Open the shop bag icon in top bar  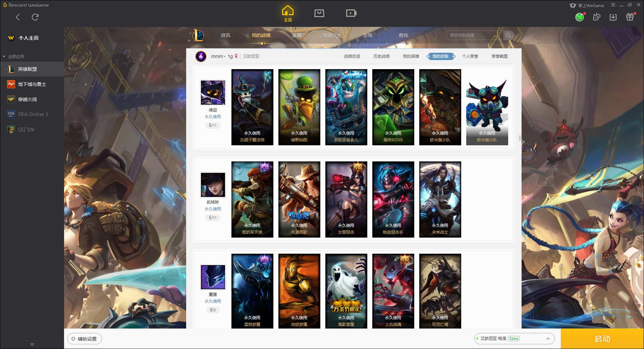[319, 13]
